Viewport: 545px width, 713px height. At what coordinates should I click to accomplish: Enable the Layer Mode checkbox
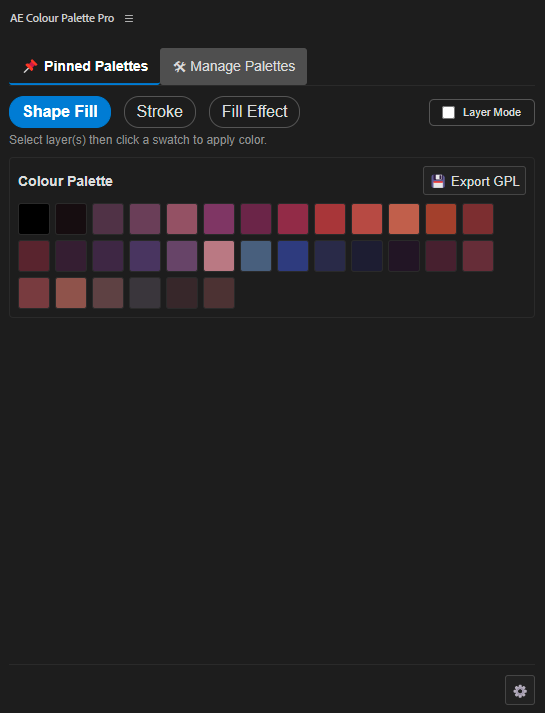[448, 112]
